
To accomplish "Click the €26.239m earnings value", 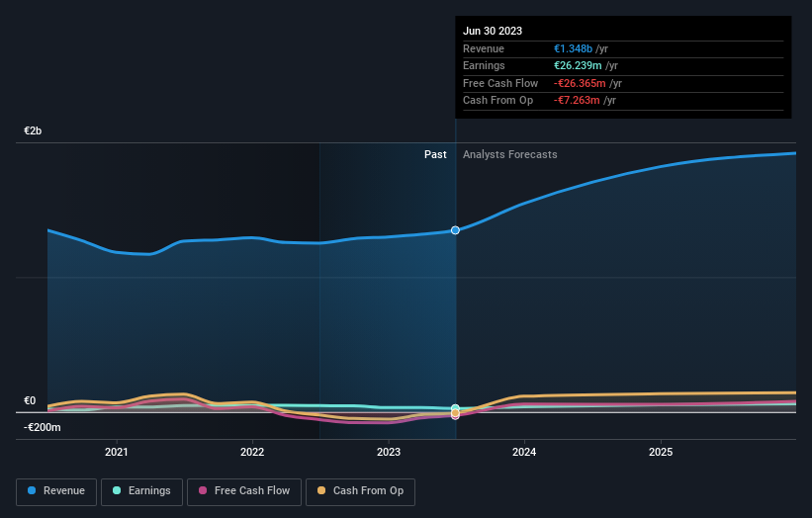I will (x=578, y=65).
